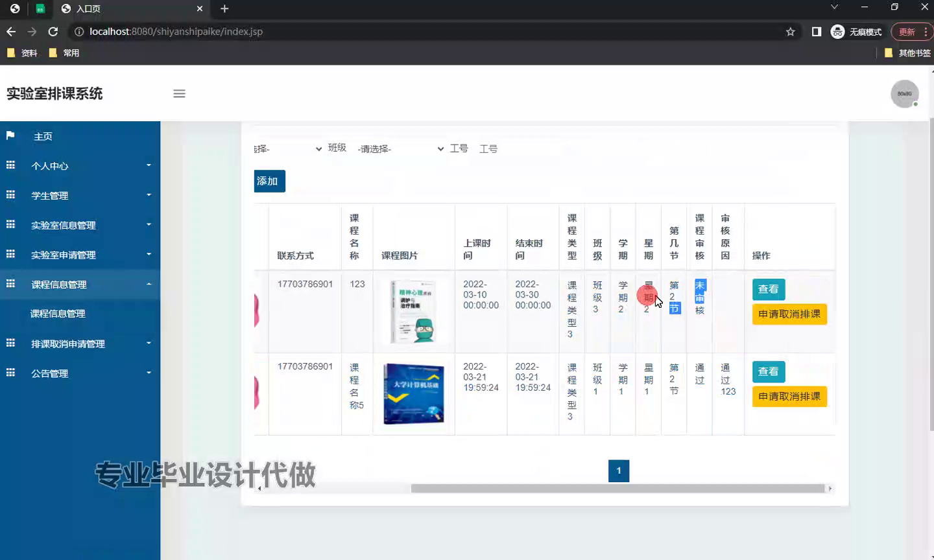The height and width of the screenshot is (560, 934).
Task: Click the horizontal table scrollbar thumb
Action: coord(617,489)
